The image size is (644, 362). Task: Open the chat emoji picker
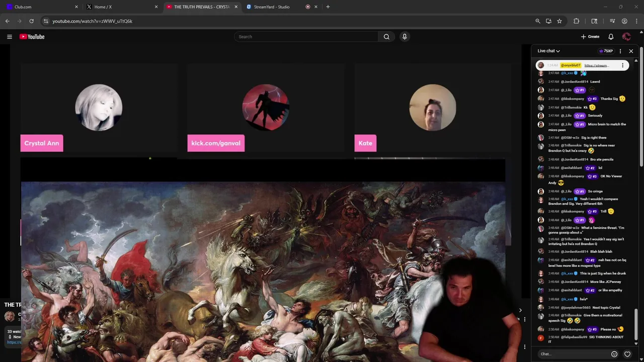point(614,354)
